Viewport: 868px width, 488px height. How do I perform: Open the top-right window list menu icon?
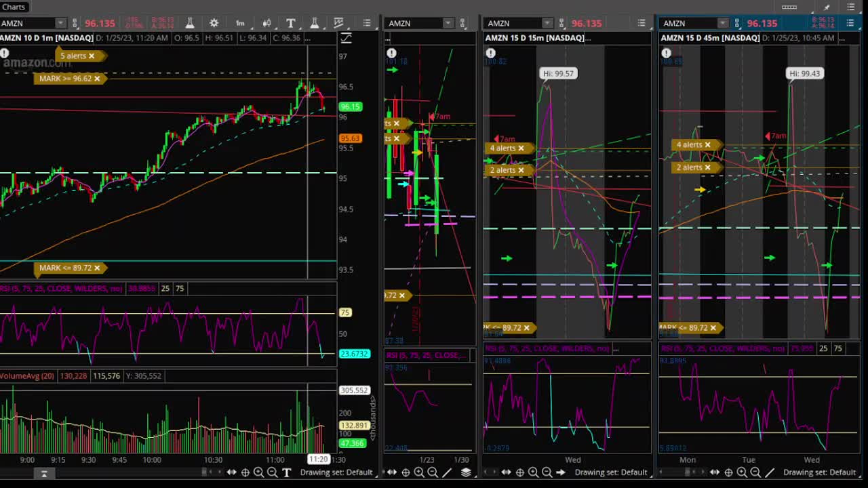click(852, 7)
